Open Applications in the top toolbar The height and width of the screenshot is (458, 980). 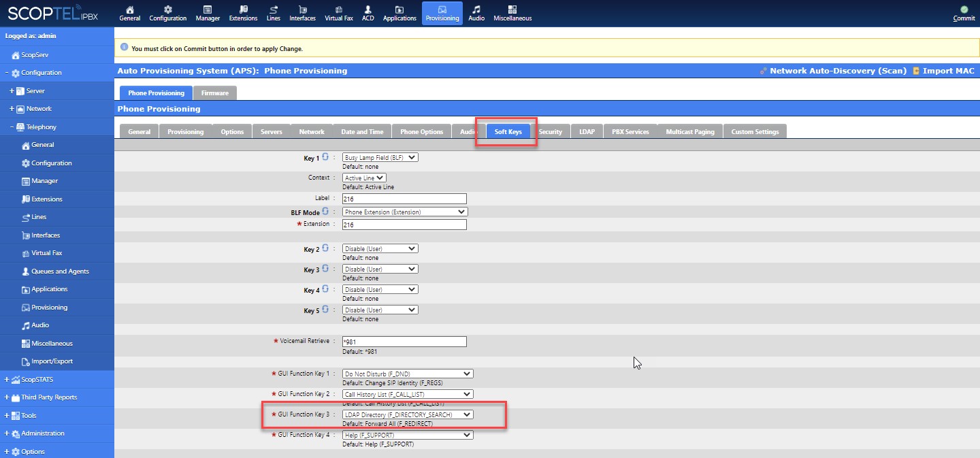pos(399,13)
